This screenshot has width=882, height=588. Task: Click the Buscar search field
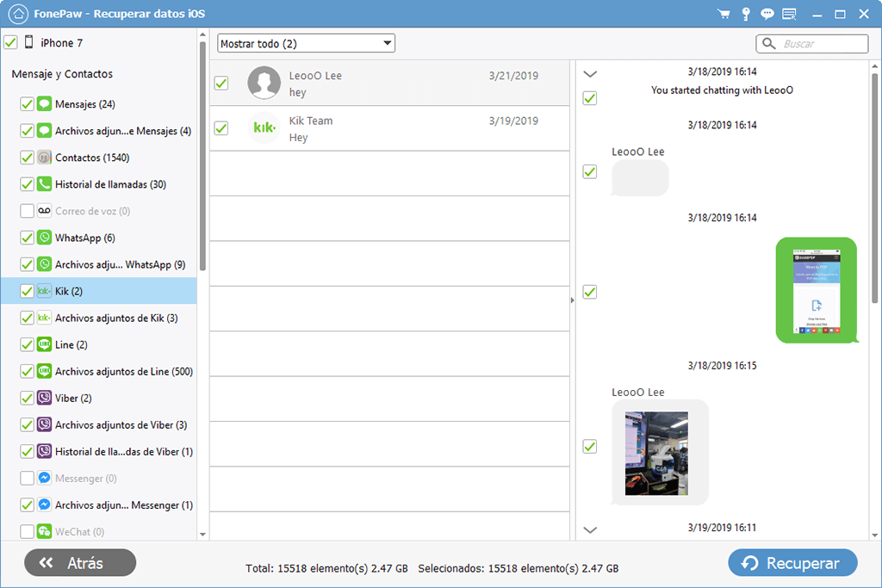coord(811,43)
